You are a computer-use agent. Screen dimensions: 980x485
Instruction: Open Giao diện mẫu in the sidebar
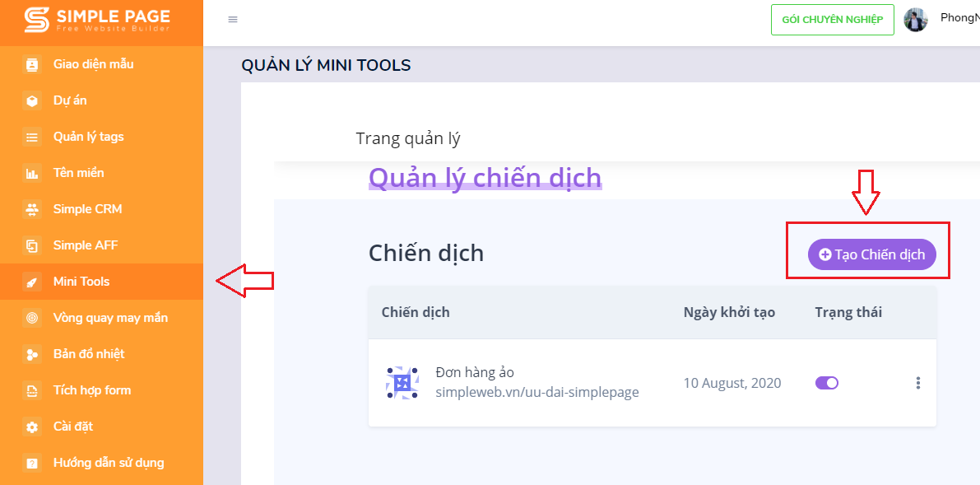101,64
